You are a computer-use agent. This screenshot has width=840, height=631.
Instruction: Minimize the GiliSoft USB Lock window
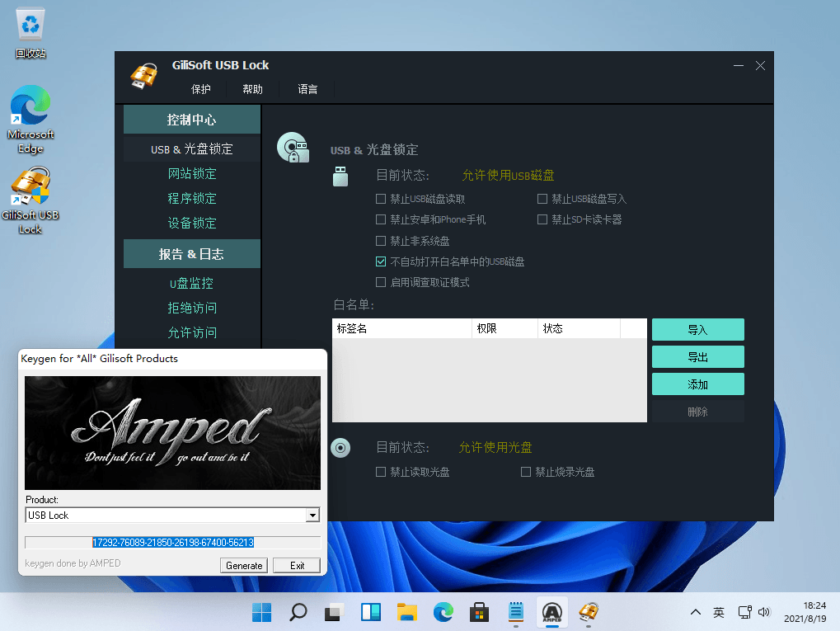[x=739, y=65]
